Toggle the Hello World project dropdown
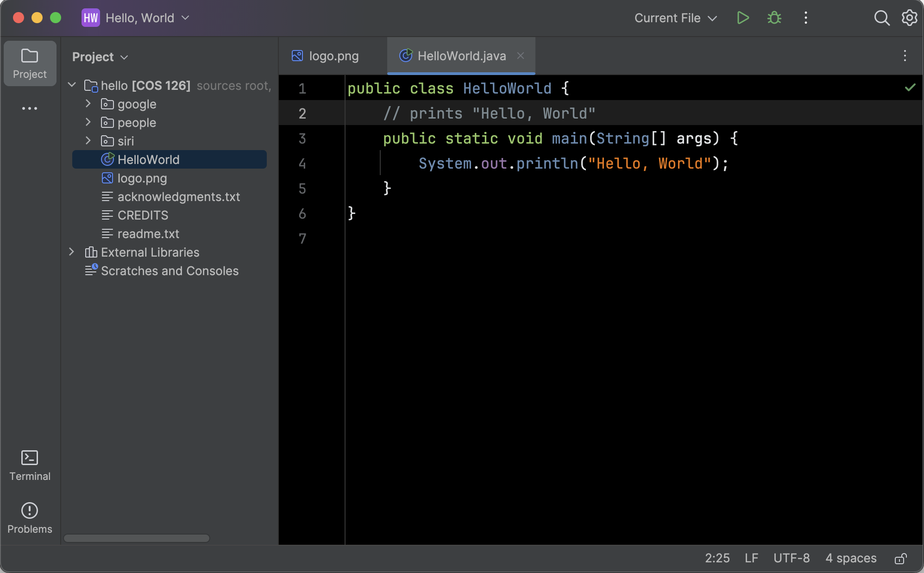This screenshot has width=924, height=573. [185, 18]
